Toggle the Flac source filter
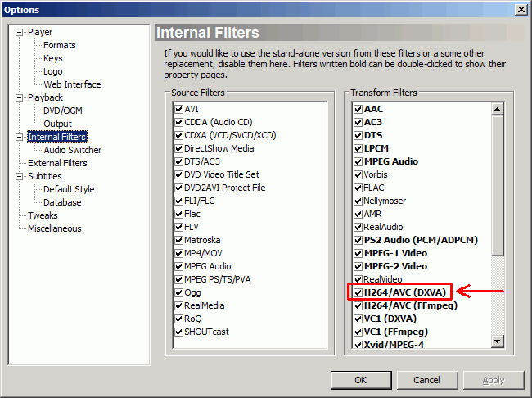Viewport: 532px width, 398px height. (x=178, y=215)
